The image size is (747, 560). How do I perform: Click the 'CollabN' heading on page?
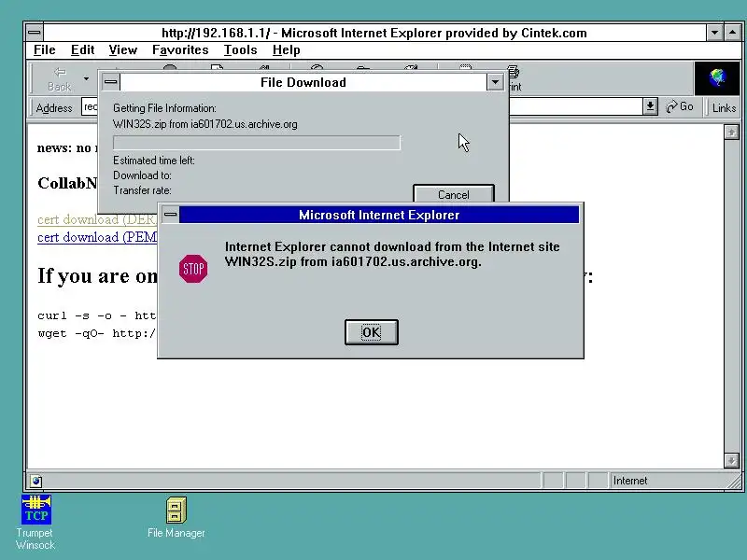(67, 183)
